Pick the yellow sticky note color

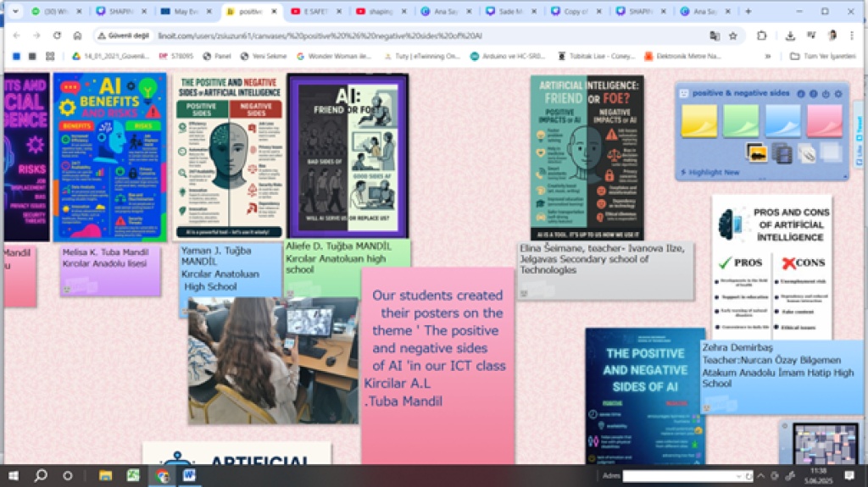tap(699, 120)
